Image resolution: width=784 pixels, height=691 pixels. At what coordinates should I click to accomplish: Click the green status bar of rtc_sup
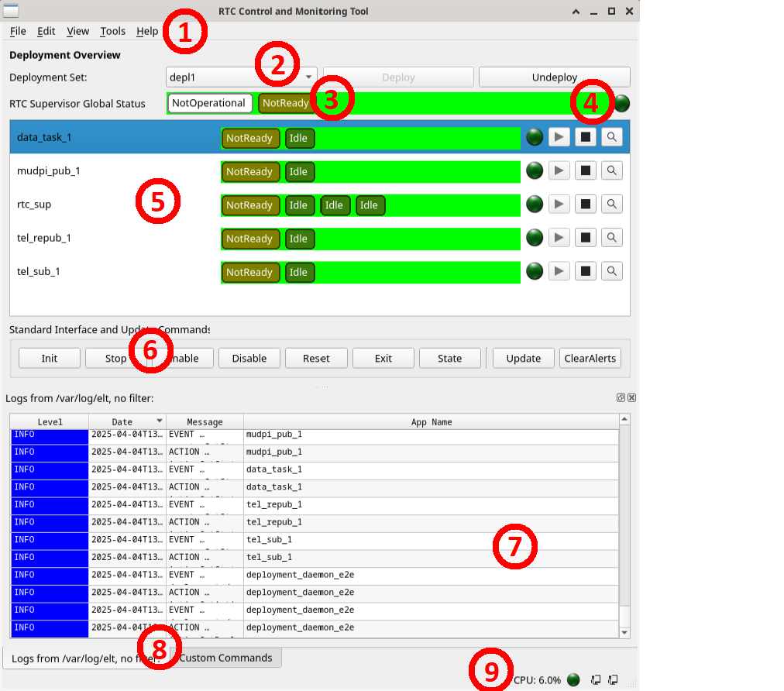[449, 205]
